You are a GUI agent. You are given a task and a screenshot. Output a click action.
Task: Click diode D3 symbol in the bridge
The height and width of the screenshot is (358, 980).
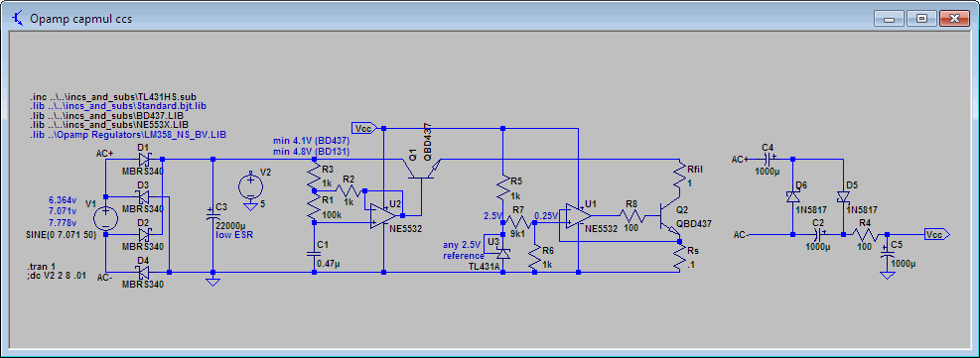(144, 197)
